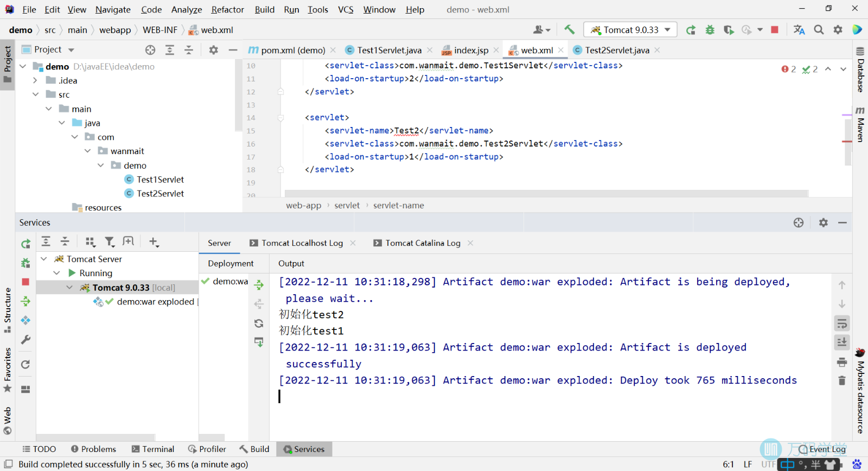This screenshot has height=471, width=868.
Task: Switch to the index.jsp editor tab
Action: pyautogui.click(x=470, y=50)
